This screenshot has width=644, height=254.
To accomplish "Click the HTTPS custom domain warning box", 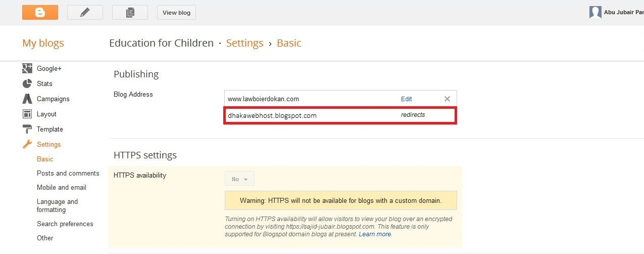I will pyautogui.click(x=341, y=200).
